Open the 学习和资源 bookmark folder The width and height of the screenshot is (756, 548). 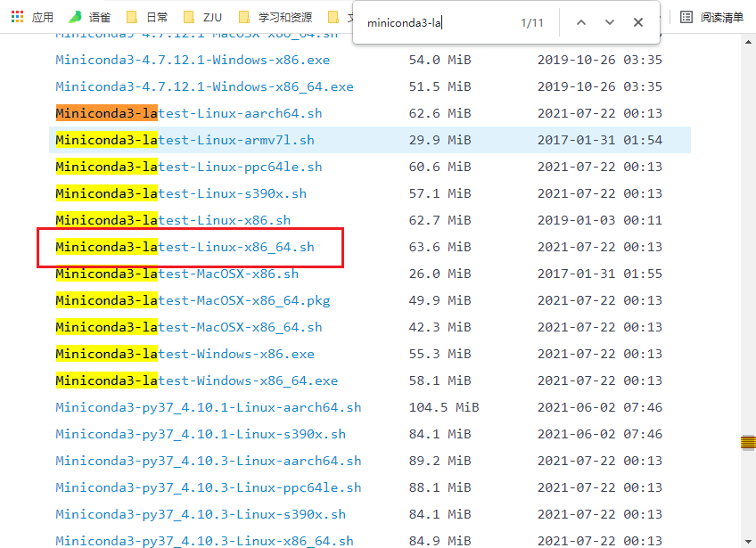(x=275, y=17)
